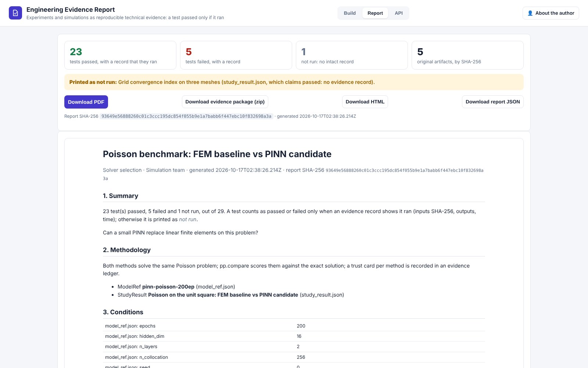Click Download report JSON
The image size is (588, 368).
(x=492, y=102)
